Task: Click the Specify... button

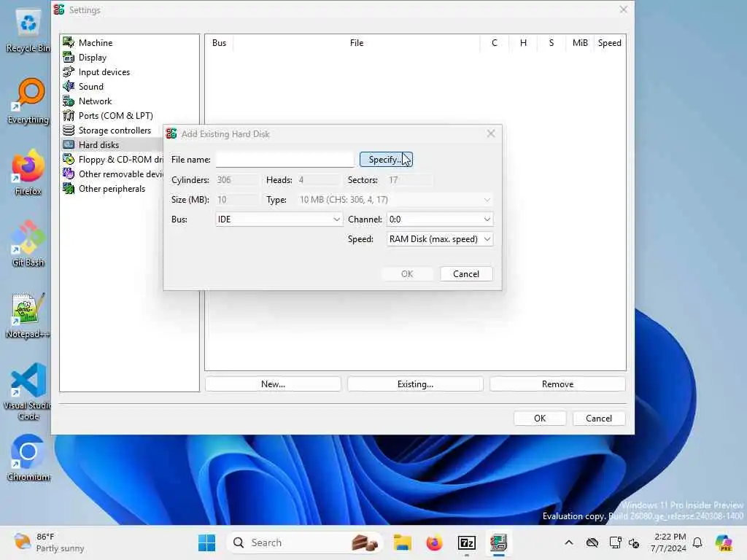Action: tap(386, 160)
